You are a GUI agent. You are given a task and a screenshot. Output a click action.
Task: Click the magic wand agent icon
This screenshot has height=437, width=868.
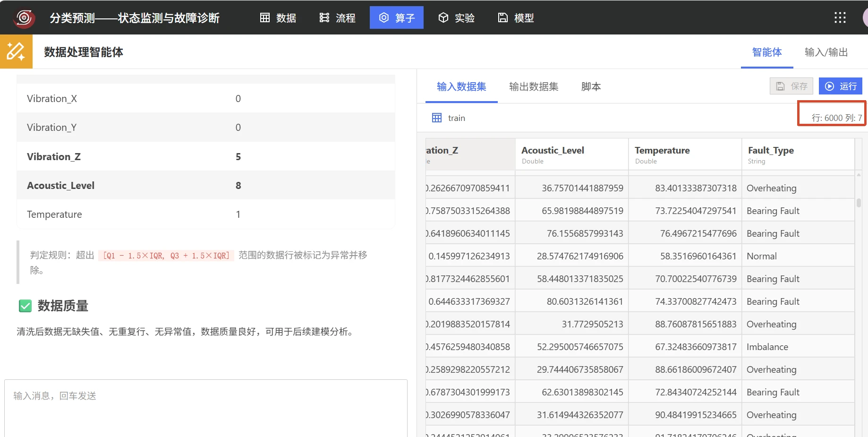click(16, 51)
